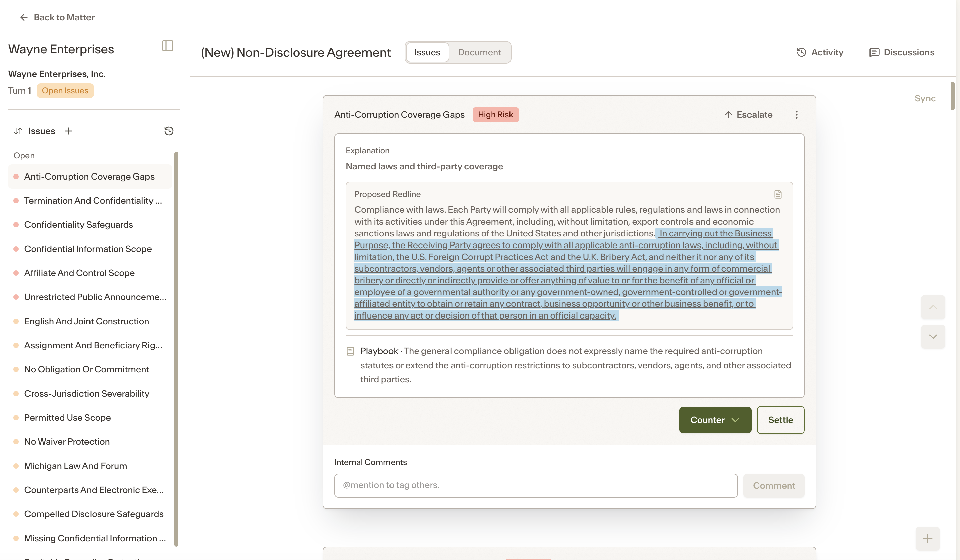This screenshot has width=960, height=560.
Task: Click the Settle button
Action: [781, 420]
